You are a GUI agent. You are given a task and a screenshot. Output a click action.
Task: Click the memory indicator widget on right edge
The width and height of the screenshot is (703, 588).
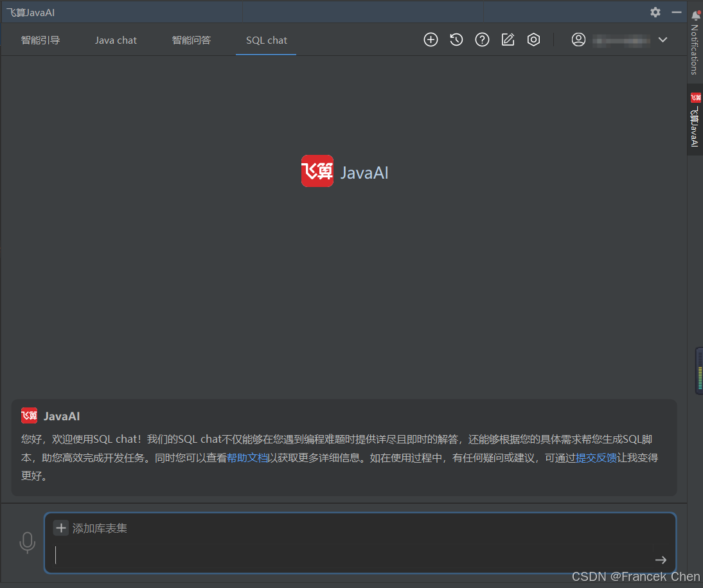point(699,371)
